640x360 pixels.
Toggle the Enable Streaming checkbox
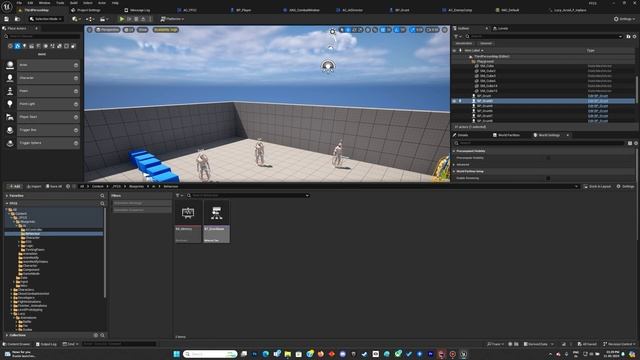[548, 178]
